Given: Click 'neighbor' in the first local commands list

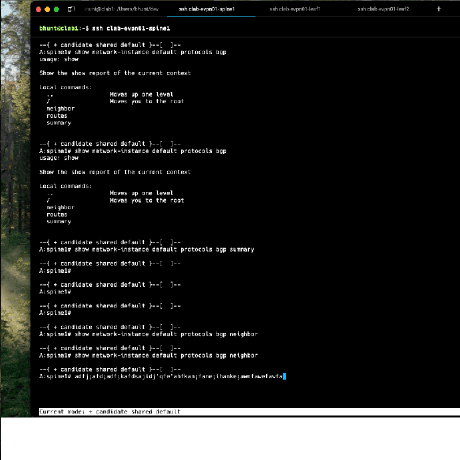Looking at the screenshot, I should pos(60,109).
